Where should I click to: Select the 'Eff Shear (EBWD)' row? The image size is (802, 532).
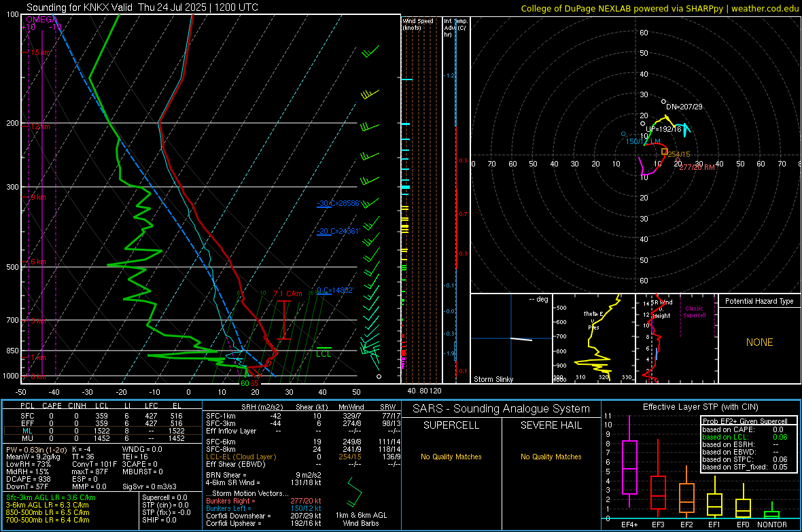(x=303, y=464)
